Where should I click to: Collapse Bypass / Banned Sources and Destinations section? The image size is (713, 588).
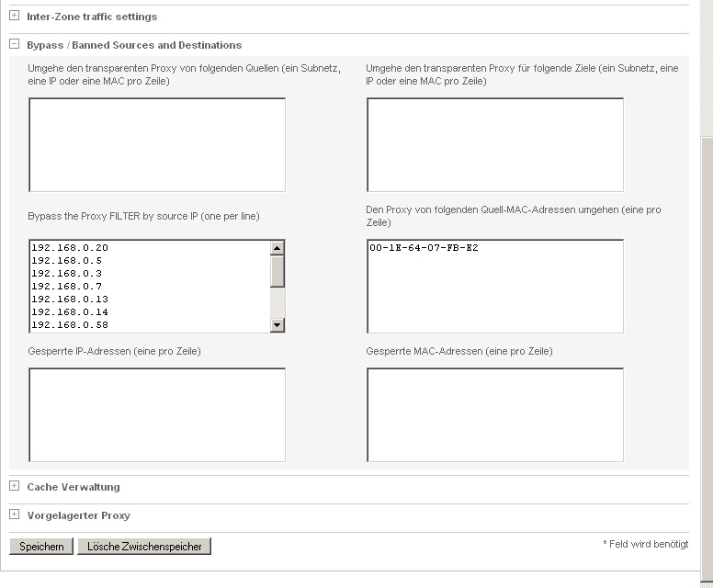point(14,44)
